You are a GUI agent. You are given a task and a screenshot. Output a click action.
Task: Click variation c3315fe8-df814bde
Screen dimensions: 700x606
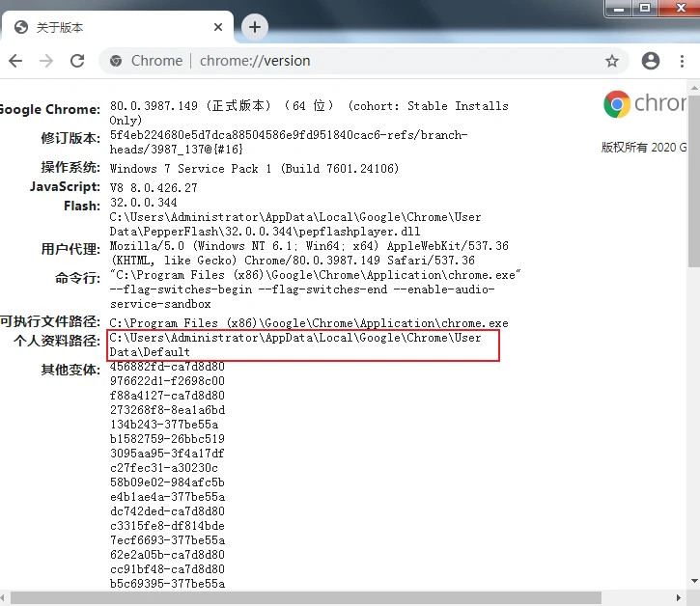[167, 526]
